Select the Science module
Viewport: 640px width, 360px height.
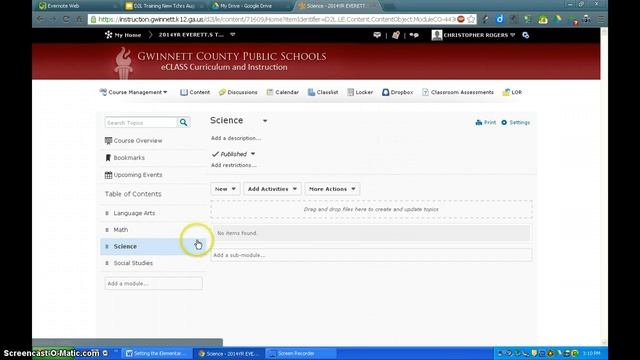click(125, 247)
